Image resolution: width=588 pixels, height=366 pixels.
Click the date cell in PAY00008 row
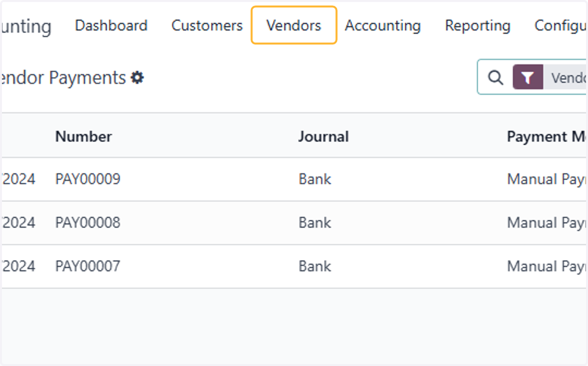coord(19,223)
